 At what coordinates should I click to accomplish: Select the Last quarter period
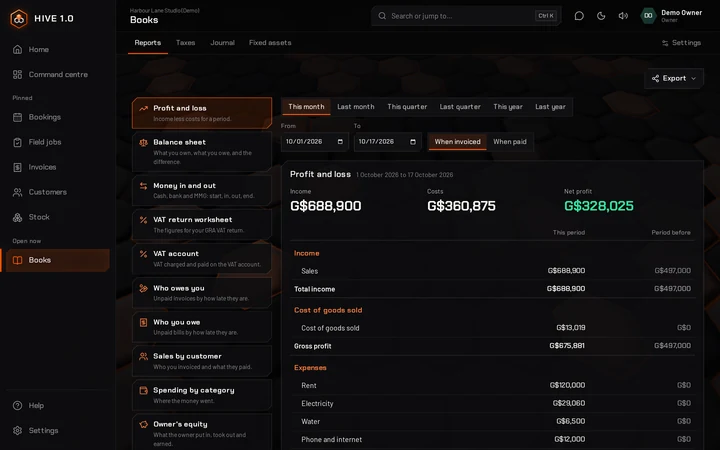(x=460, y=107)
